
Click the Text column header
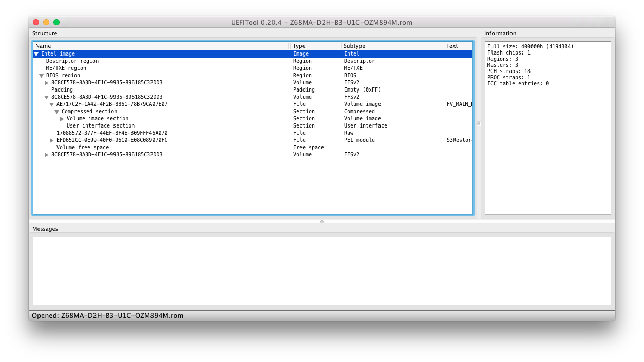(x=457, y=46)
